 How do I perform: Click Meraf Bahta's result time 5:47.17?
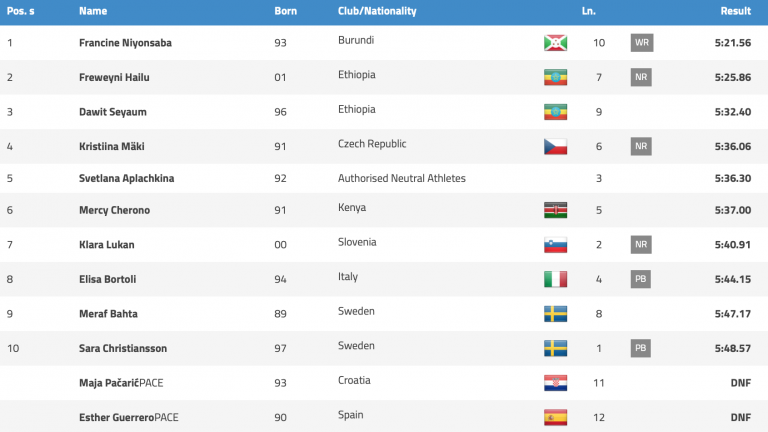coord(733,314)
